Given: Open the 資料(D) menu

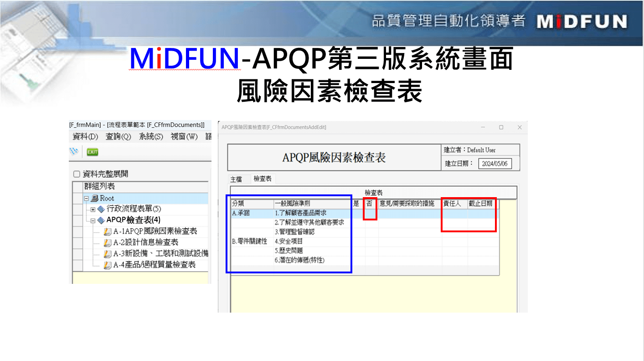Looking at the screenshot, I should coord(86,136).
